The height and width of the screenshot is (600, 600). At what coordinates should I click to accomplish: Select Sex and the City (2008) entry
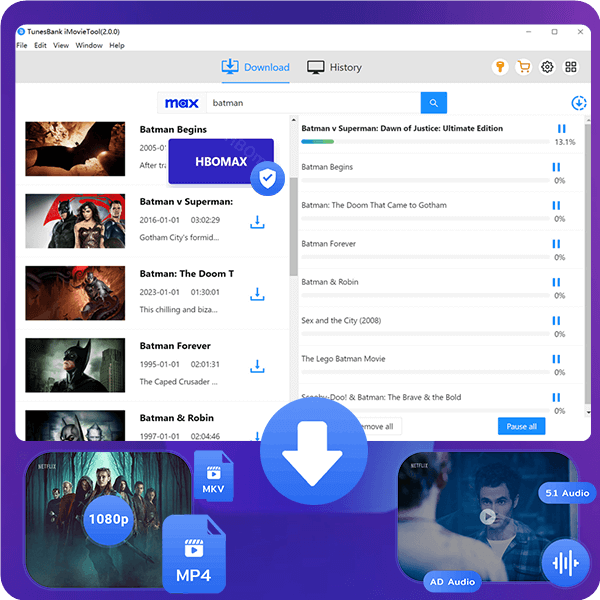[x=341, y=321]
